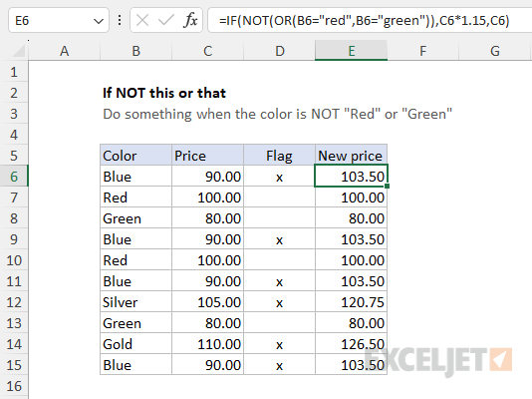
Task: Click the new price cell 120.75
Action: click(351, 302)
